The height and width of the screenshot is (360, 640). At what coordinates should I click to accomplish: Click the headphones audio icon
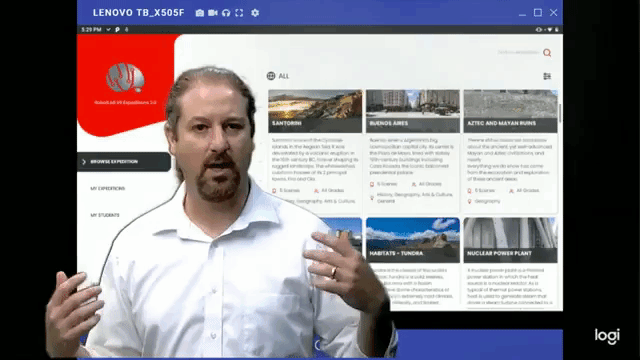226,13
